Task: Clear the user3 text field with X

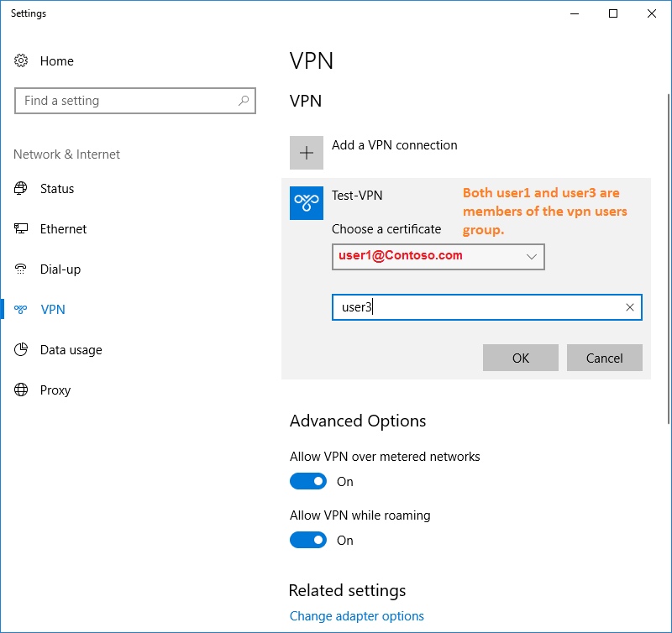Action: click(629, 307)
